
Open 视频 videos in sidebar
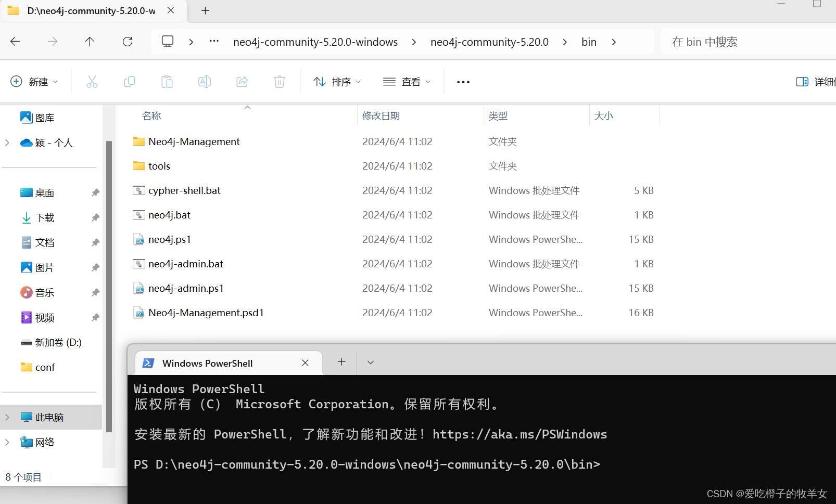pos(37,317)
